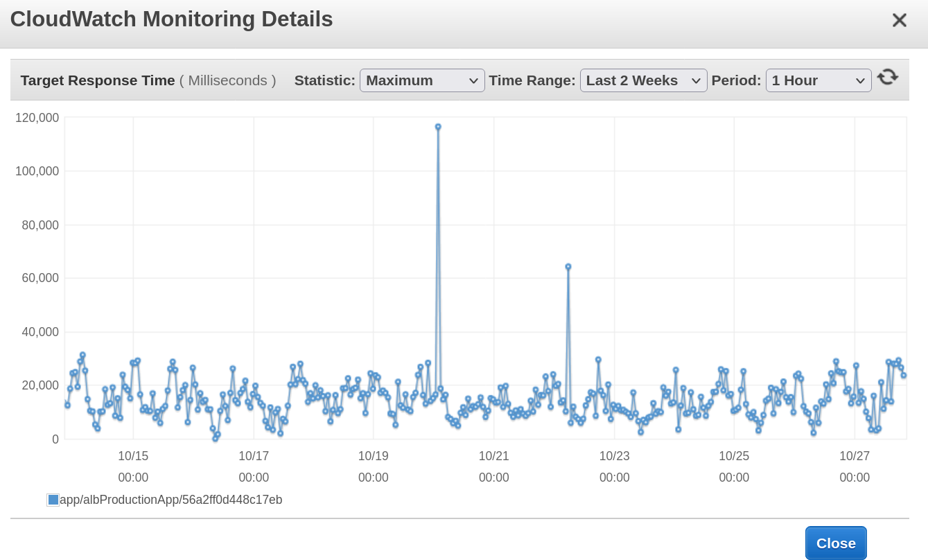Screen dimensions: 928x560
Task: Open the Statistic dropdown showing Maximum
Action: point(421,80)
